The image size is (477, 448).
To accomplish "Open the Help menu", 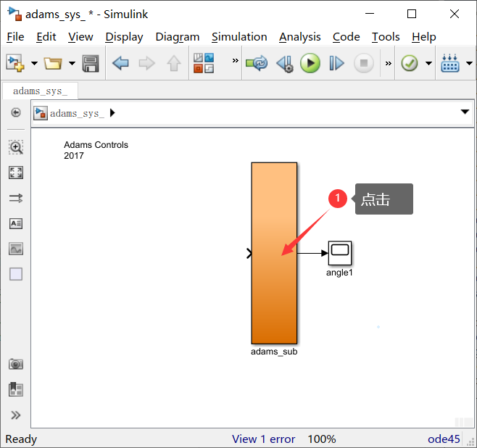I will (x=424, y=37).
